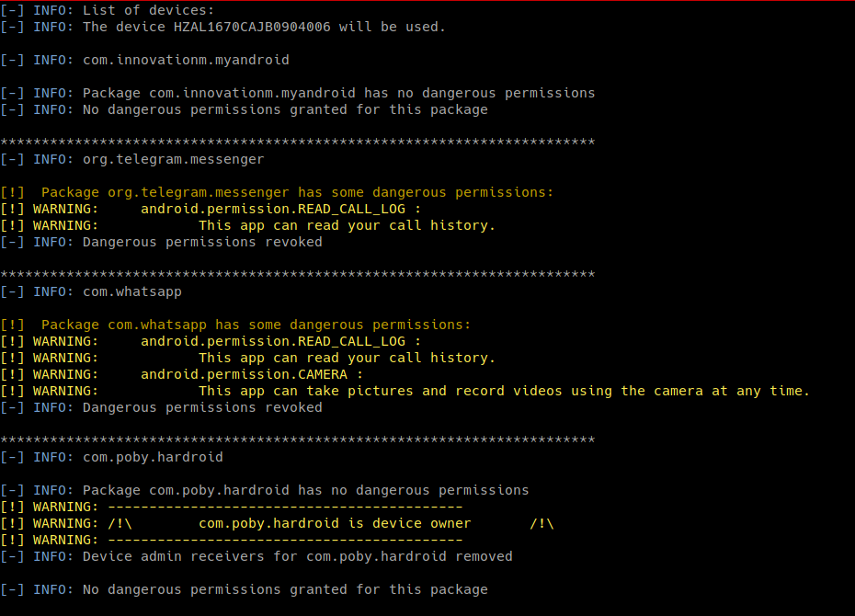Click READ_CALL_LOG warning under whatsapp package

[x=211, y=341]
